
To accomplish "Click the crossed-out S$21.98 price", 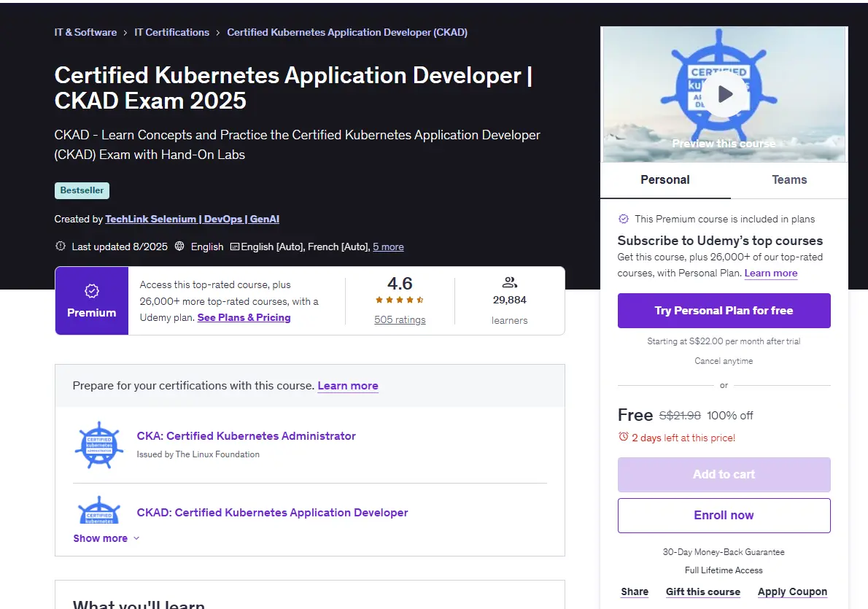I will tap(680, 415).
